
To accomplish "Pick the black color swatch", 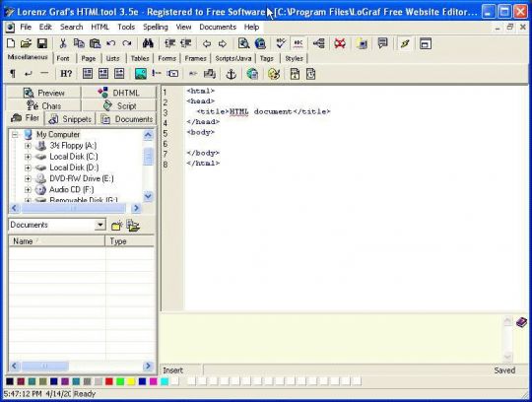I will click(x=10, y=381).
